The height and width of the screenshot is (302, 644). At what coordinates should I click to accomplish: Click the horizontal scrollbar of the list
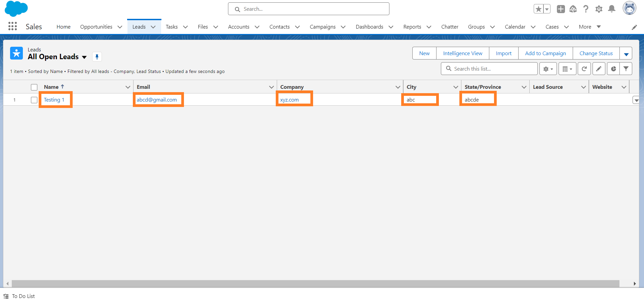click(x=315, y=284)
